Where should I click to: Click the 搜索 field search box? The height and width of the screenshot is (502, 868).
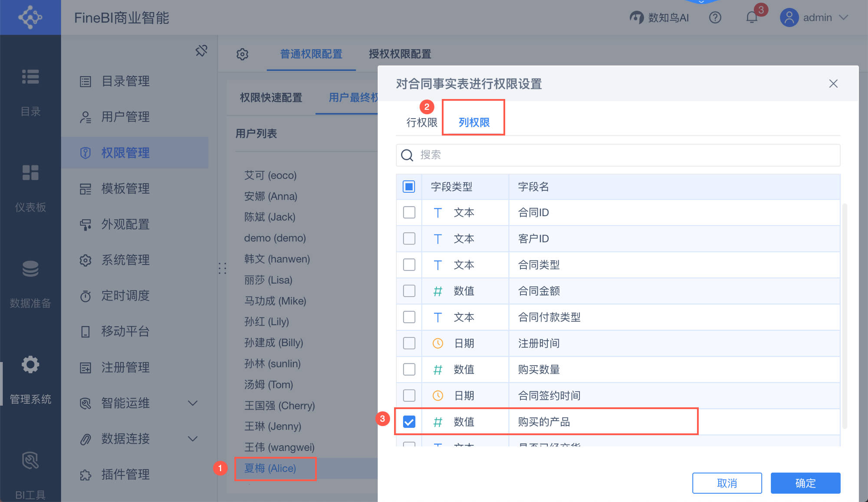point(618,155)
